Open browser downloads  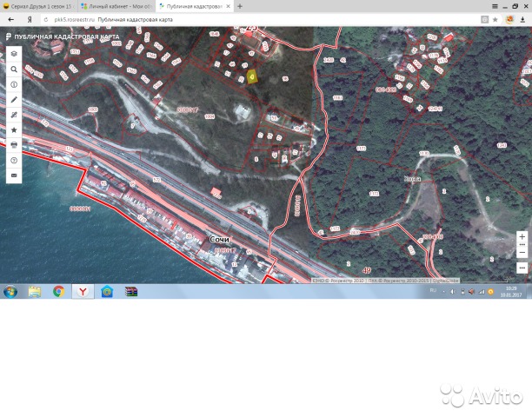coord(522,20)
